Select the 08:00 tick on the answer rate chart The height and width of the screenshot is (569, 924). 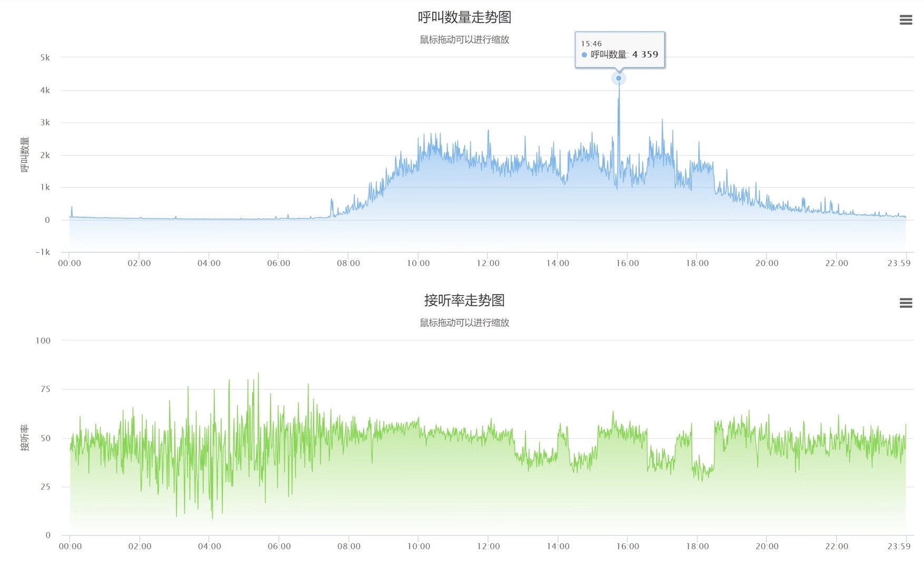349,546
